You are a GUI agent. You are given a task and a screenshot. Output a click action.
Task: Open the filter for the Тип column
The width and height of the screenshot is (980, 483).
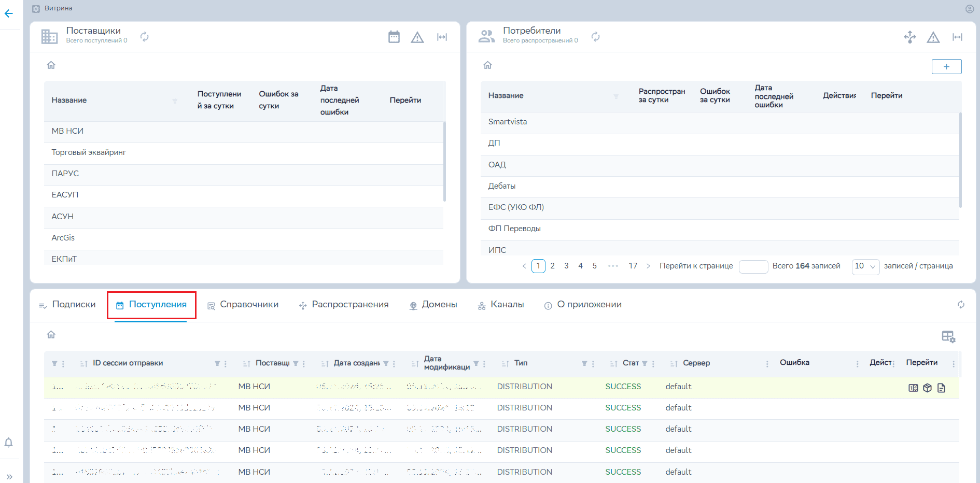click(x=584, y=363)
